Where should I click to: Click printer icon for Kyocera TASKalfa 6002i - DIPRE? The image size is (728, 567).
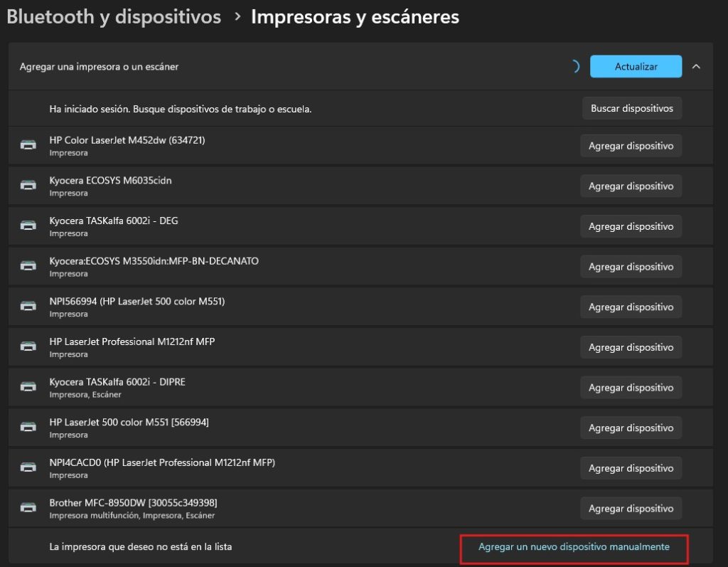(28, 388)
